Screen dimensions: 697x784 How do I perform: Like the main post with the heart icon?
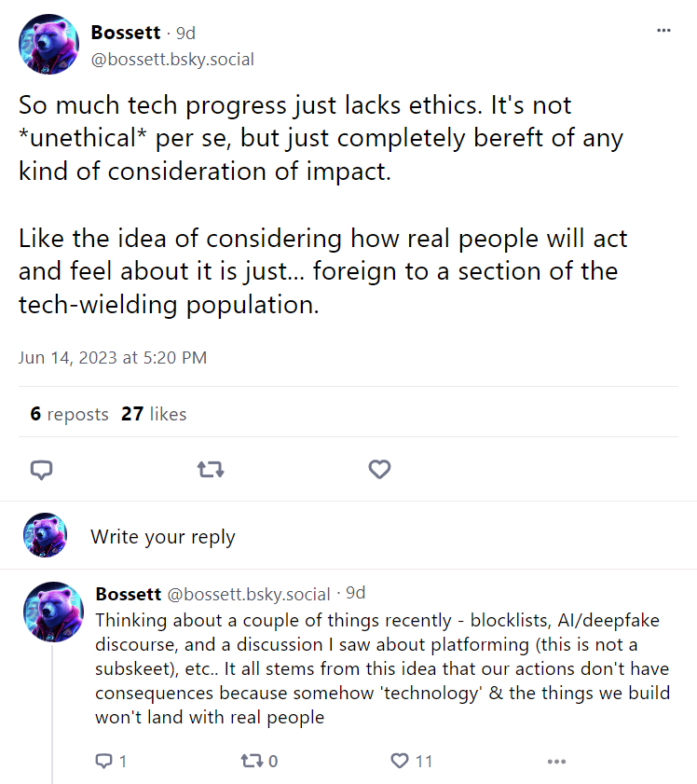click(x=379, y=470)
